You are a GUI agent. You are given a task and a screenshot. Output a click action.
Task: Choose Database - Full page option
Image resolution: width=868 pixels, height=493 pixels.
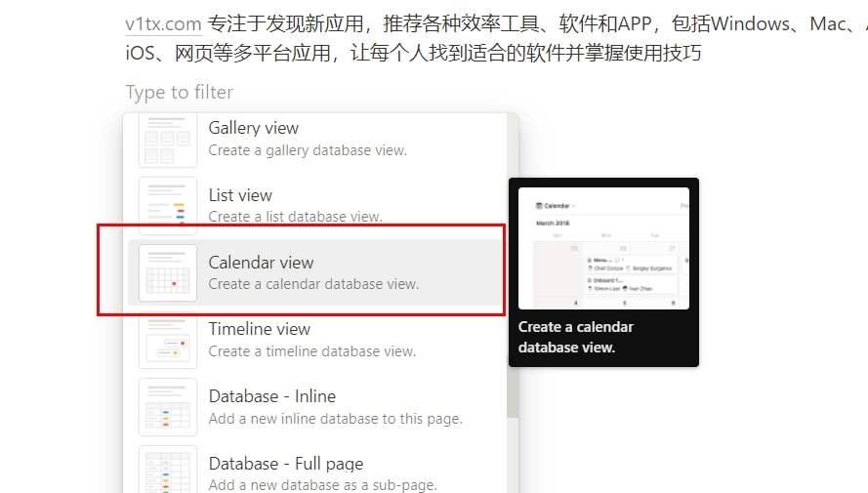click(x=314, y=470)
